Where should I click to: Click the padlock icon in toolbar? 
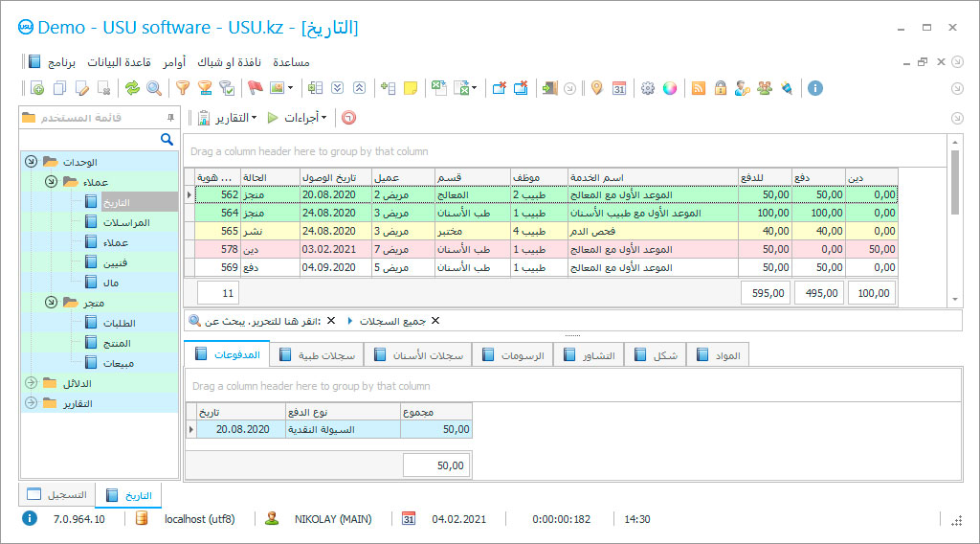point(720,88)
